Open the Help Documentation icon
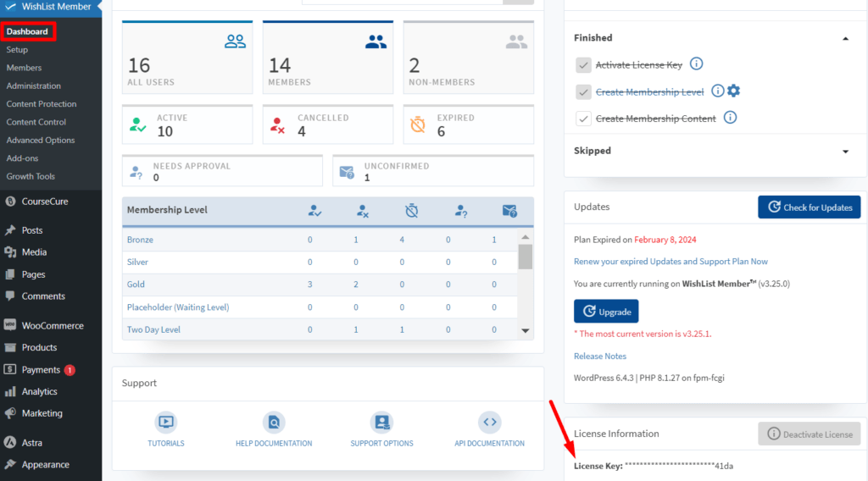Screen dimensions: 868x481 (x=274, y=423)
